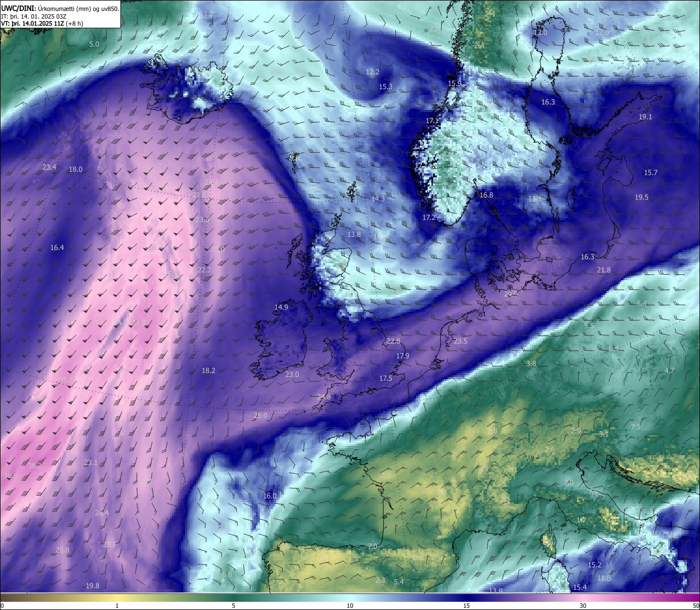
Task: Click the 12.2 value in the Norwegian Sea
Action: pyautogui.click(x=372, y=72)
